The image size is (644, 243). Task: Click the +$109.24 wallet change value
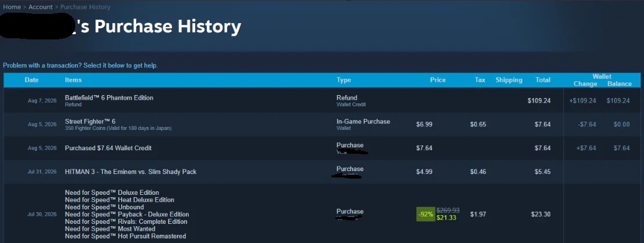click(x=583, y=101)
